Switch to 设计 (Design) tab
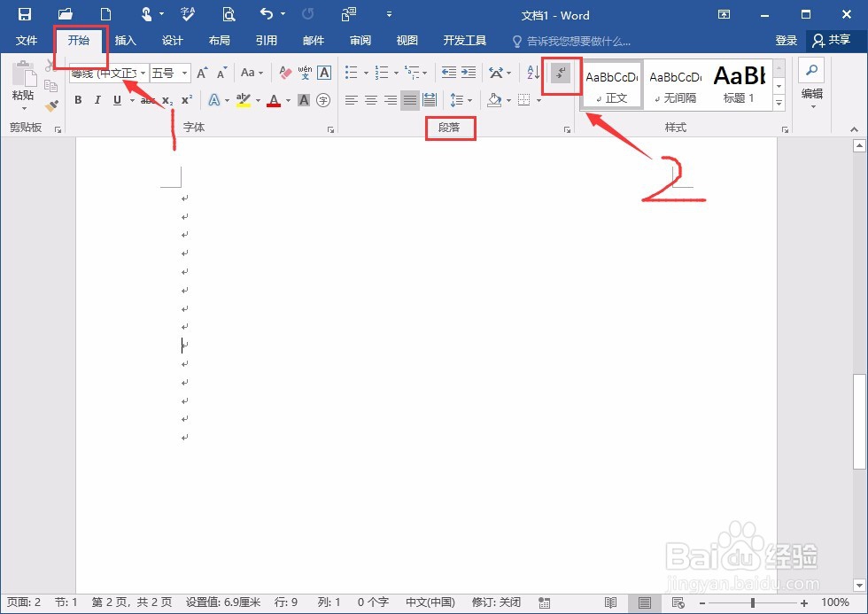This screenshot has height=614, width=868. pos(172,41)
